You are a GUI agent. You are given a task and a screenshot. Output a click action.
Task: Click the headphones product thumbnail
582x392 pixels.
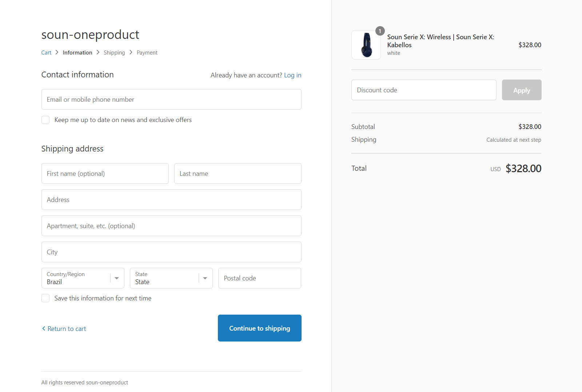(366, 45)
